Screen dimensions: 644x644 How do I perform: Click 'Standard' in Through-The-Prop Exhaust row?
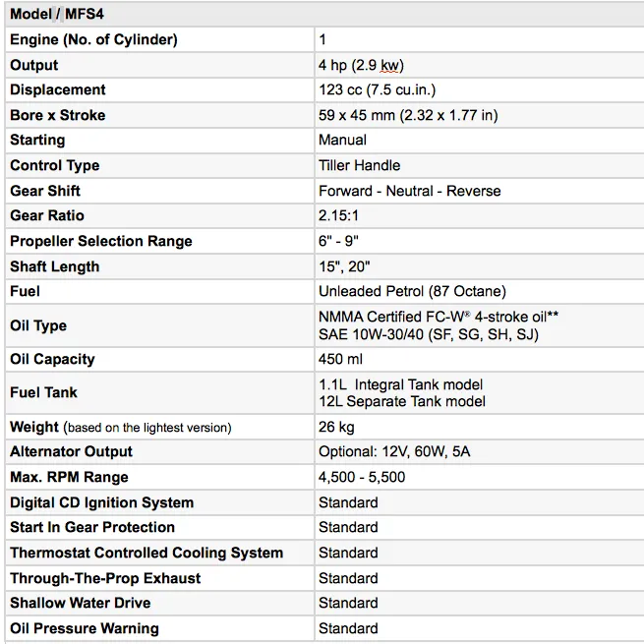[x=348, y=578]
